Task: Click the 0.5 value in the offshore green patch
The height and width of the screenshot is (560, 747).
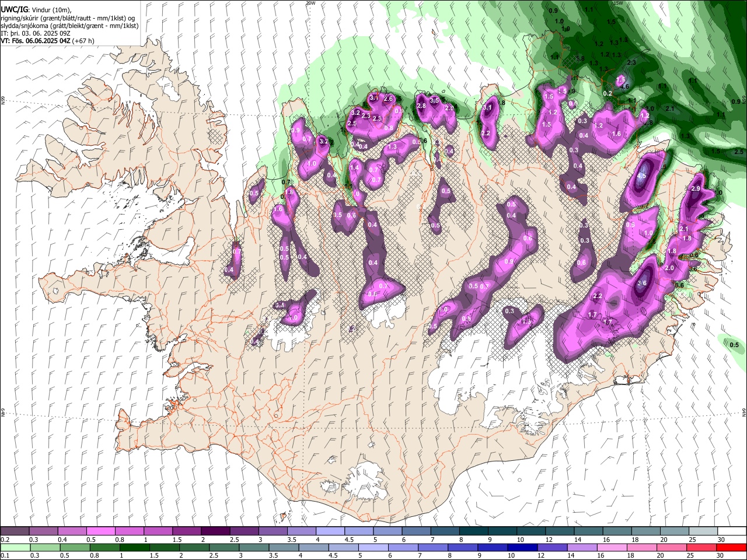Action: point(734,345)
